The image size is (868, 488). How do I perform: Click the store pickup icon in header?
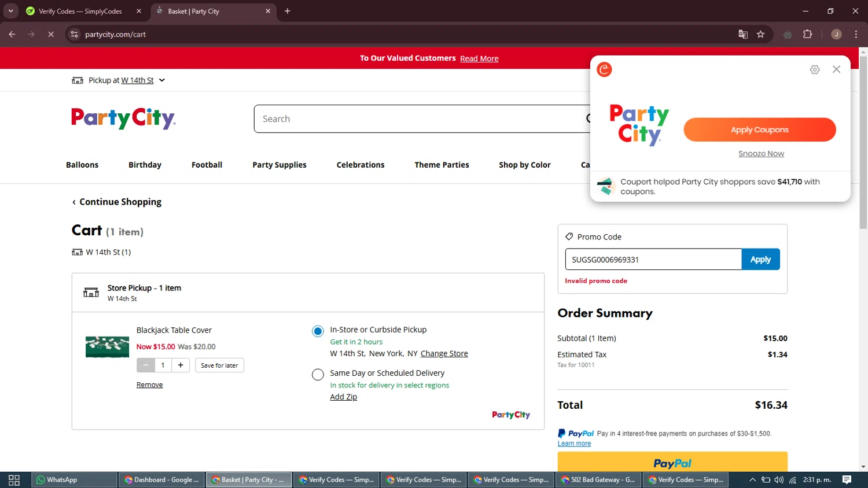point(78,80)
